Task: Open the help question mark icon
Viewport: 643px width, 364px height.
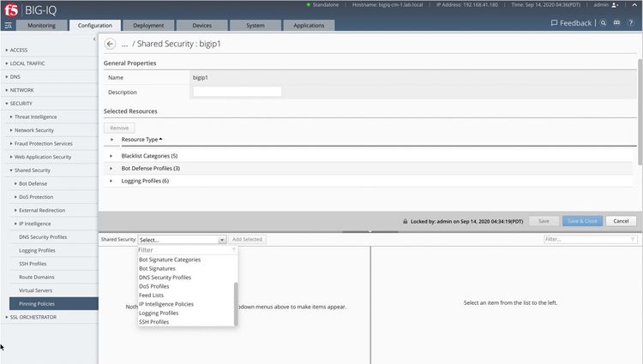Action: [631, 23]
